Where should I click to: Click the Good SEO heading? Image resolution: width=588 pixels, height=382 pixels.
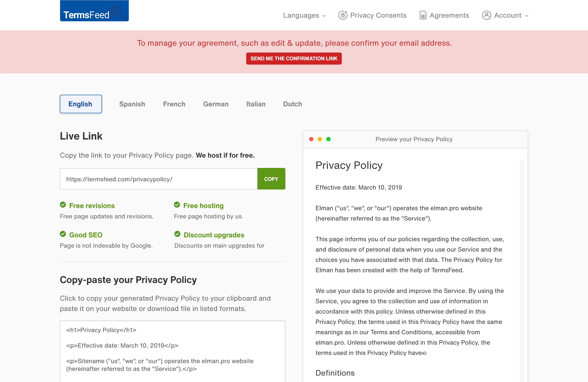pyautogui.click(x=86, y=235)
